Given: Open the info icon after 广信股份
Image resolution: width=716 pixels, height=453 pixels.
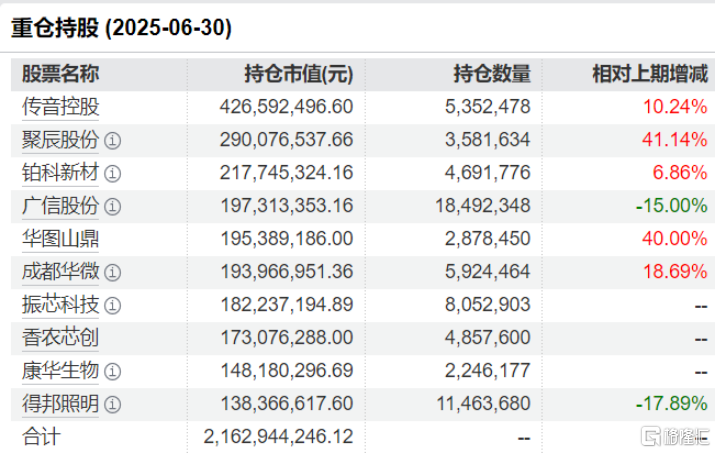Looking at the screenshot, I should tap(113, 206).
